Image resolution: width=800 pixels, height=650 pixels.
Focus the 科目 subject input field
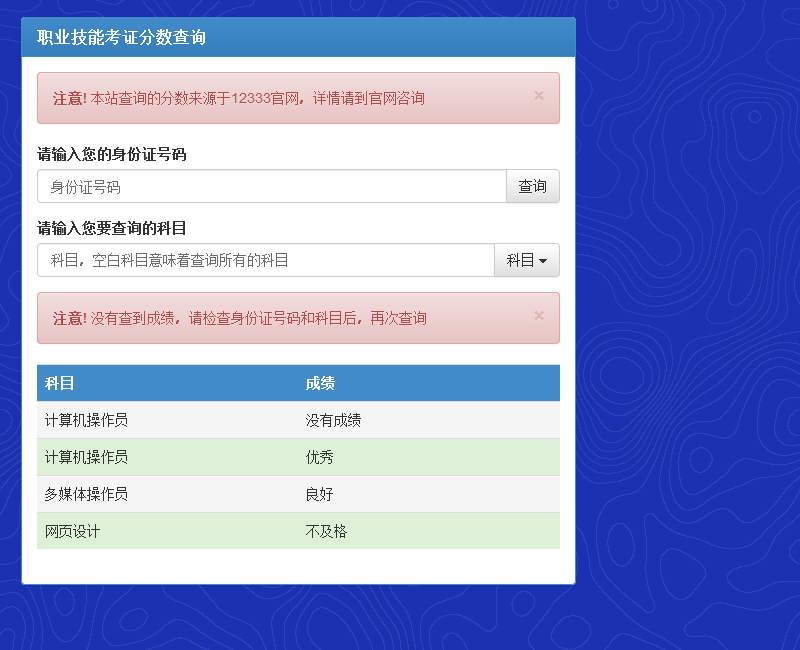(266, 260)
